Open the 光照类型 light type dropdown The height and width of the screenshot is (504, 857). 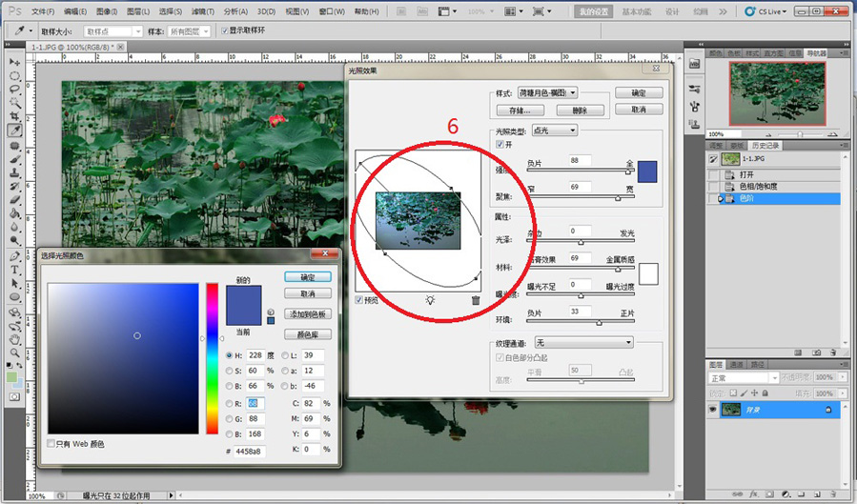pos(555,130)
